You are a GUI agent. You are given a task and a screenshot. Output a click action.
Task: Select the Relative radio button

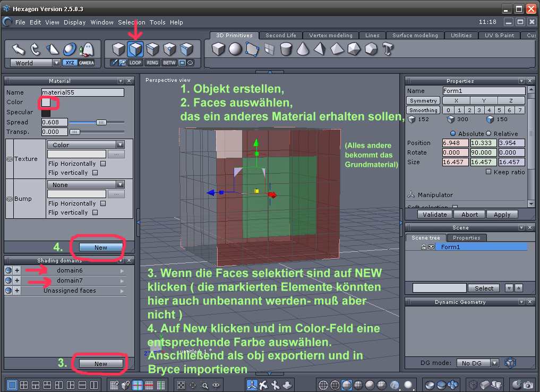pos(488,134)
